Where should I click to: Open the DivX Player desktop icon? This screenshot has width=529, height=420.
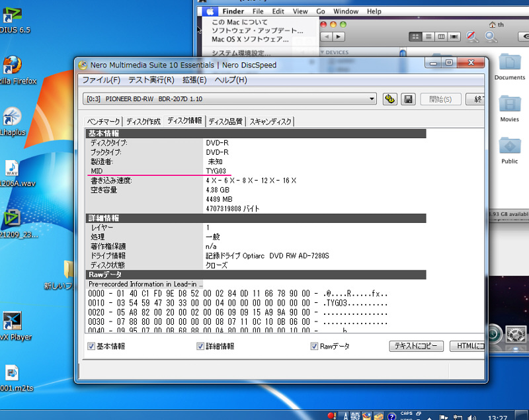[12, 322]
